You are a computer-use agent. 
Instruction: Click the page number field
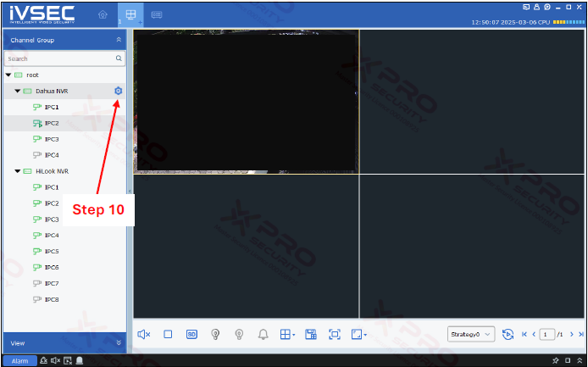pyautogui.click(x=546, y=334)
